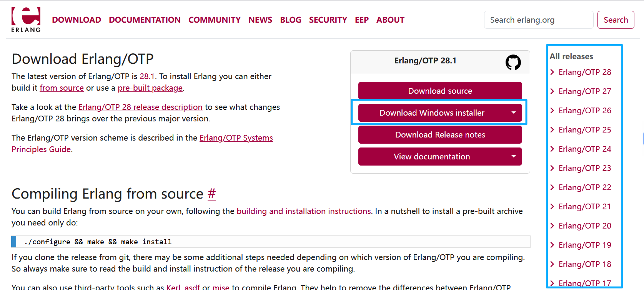Open the ABOUT menu item
The image size is (644, 290).
tap(390, 20)
